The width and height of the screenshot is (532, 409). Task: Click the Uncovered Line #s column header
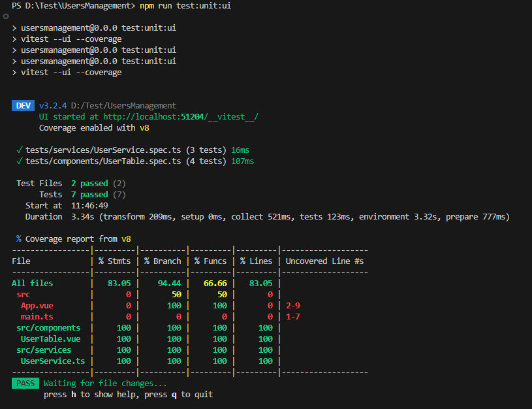coord(324,261)
